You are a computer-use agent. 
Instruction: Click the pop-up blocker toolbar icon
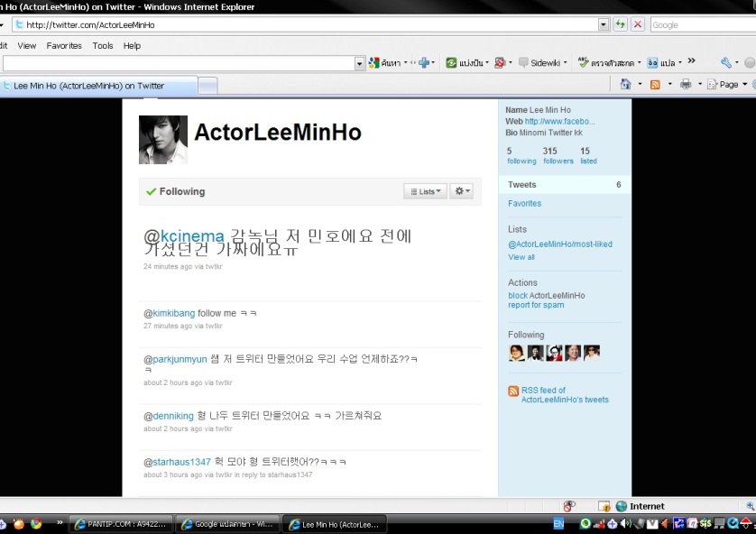[501, 62]
